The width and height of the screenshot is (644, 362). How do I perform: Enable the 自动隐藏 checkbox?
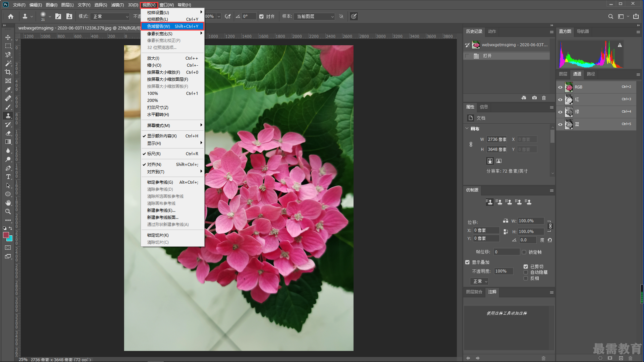pyautogui.click(x=526, y=272)
